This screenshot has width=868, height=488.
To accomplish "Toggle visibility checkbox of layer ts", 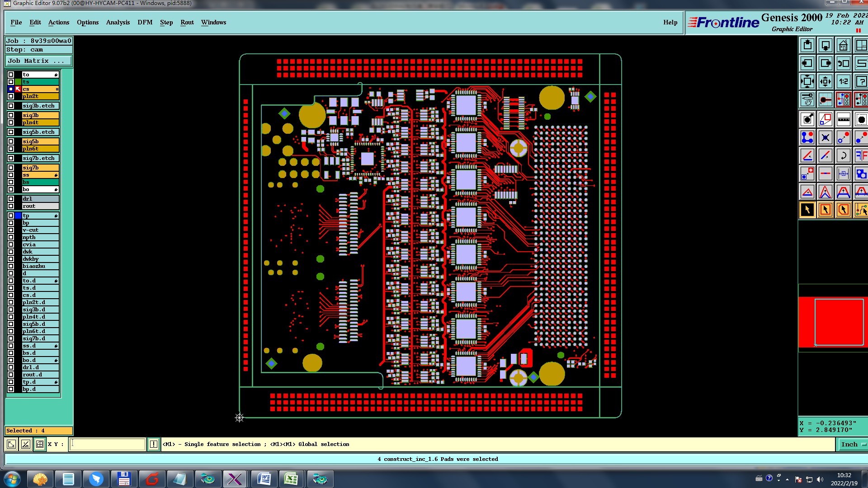I will coord(11,82).
